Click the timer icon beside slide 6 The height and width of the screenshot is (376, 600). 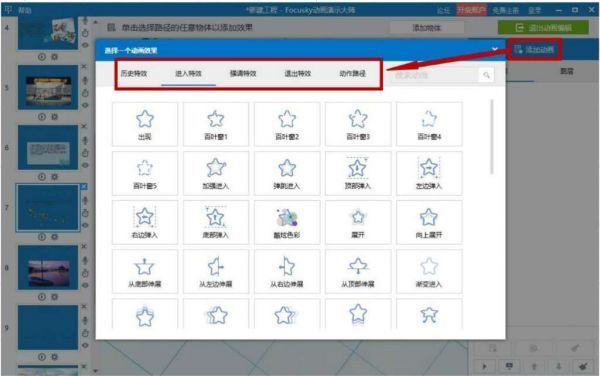click(x=85, y=153)
